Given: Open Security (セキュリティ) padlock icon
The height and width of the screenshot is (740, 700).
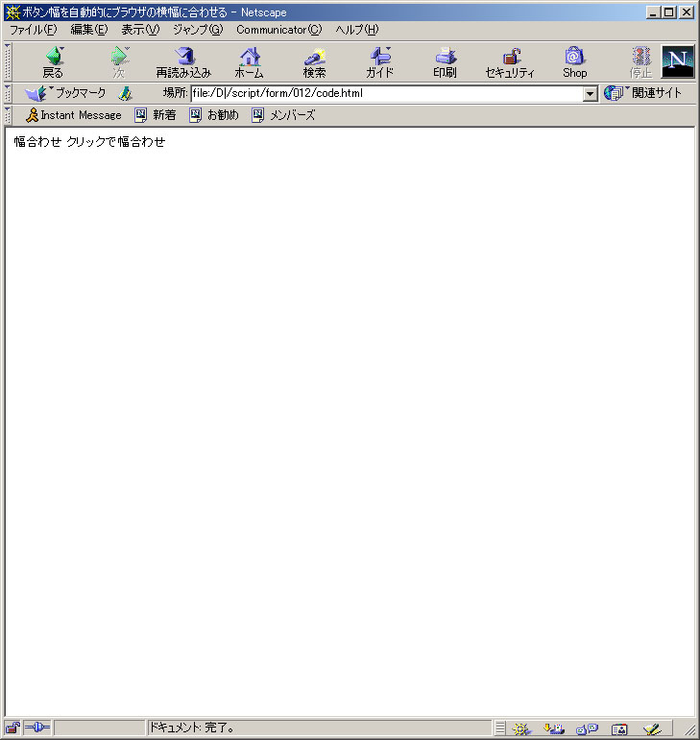Looking at the screenshot, I should point(510,61).
